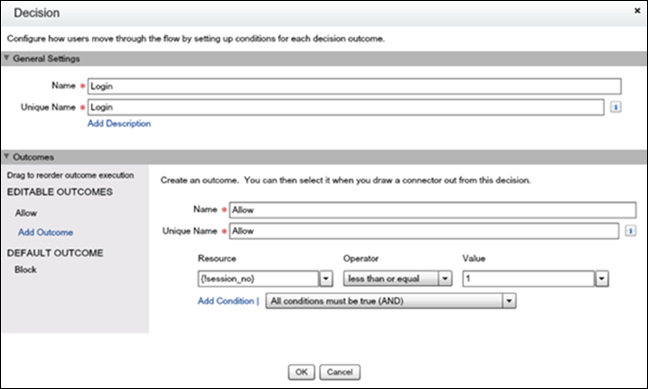Image resolution: width=648 pixels, height=389 pixels.
Task: Click the Add Condition link
Action: point(226,301)
